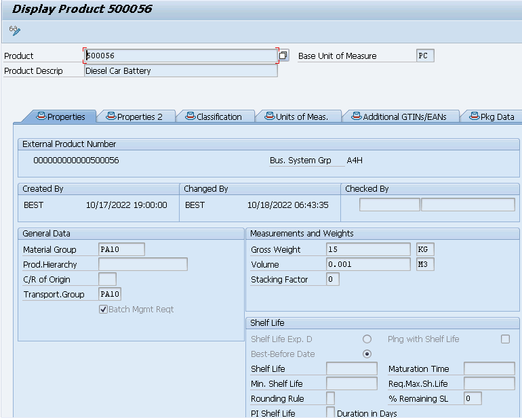
Task: Open the Properties 2 tab
Action: [x=136, y=117]
